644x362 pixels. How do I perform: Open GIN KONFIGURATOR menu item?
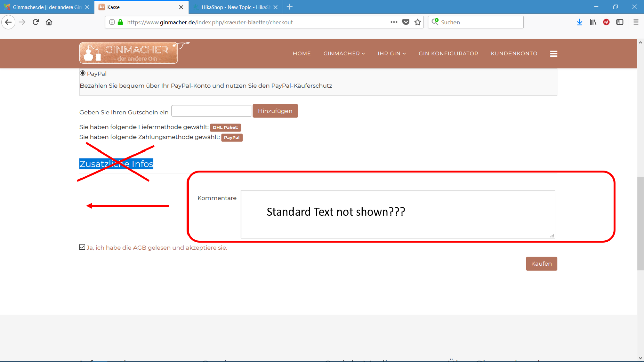[448, 54]
